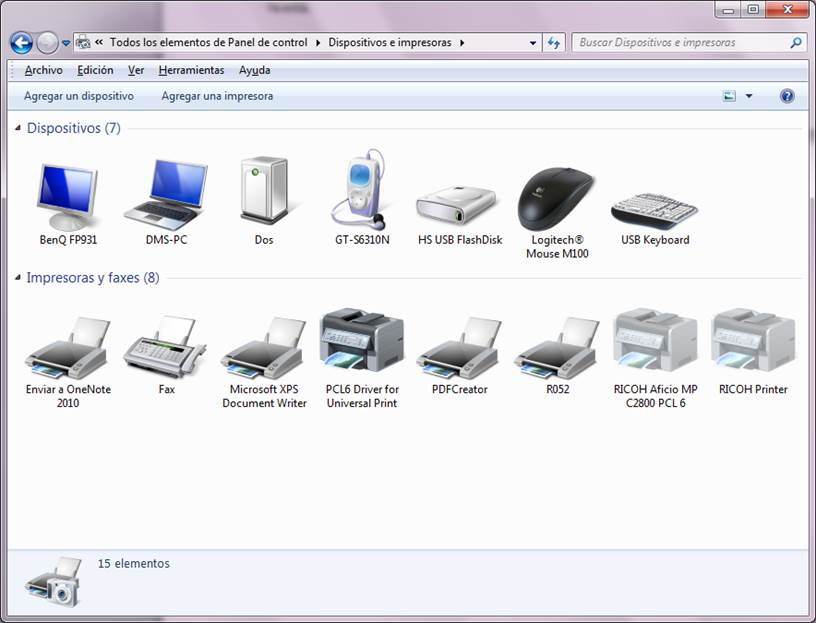The width and height of the screenshot is (816, 623).
Task: Select the PDFCreator printer icon
Action: click(460, 348)
